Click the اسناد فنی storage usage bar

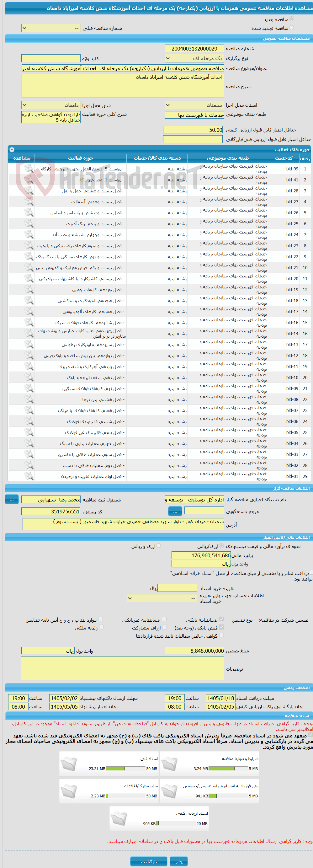point(125,769)
